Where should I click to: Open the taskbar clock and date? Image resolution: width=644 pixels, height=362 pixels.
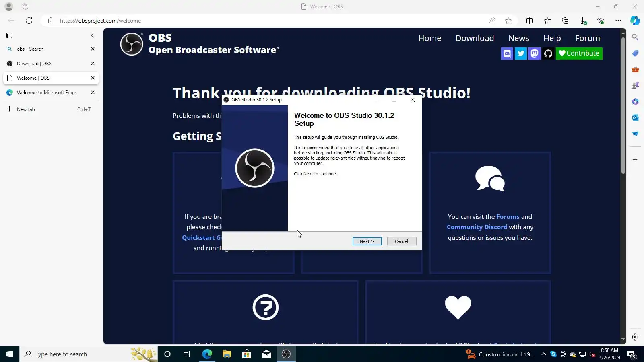tap(609, 354)
